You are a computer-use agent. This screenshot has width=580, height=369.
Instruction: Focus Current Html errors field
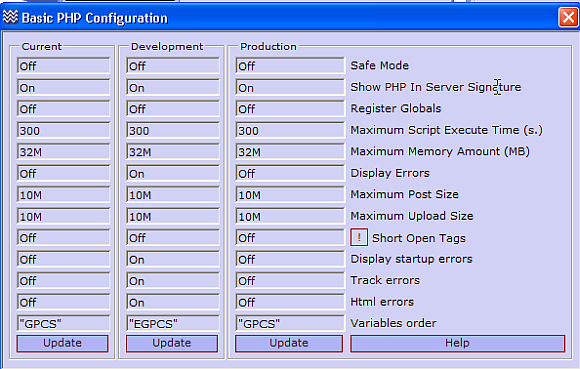(63, 302)
